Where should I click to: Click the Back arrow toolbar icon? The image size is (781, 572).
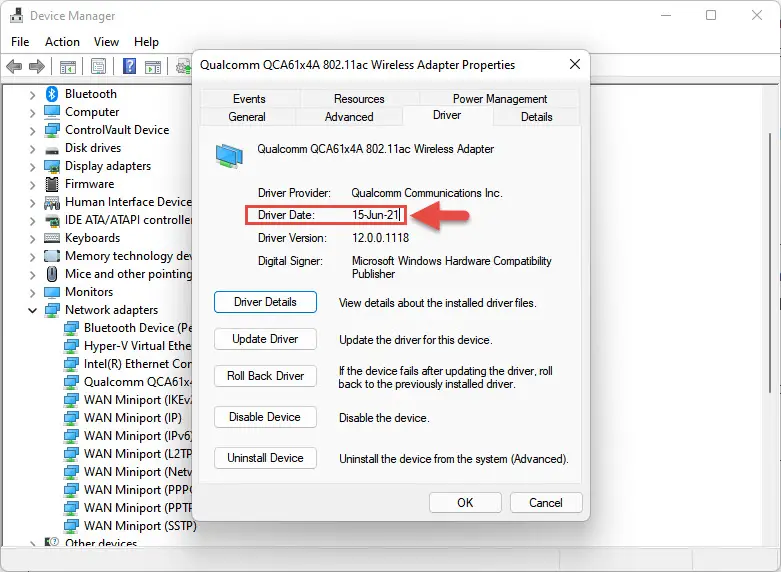[14, 66]
